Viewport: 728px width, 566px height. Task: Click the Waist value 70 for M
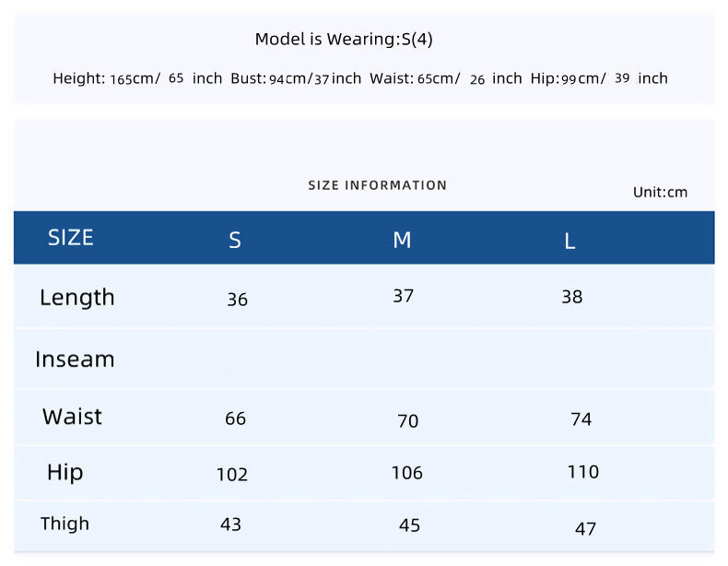408,421
